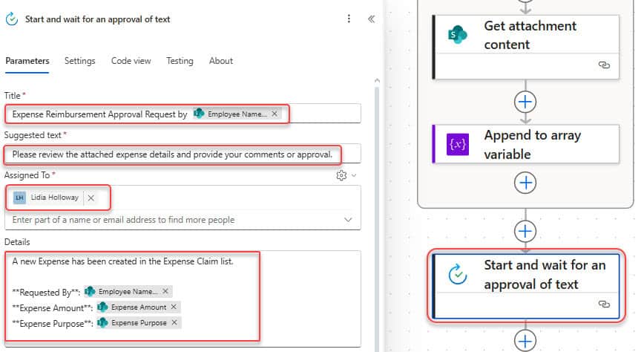The width and height of the screenshot is (644, 352).
Task: Click the Expense Amount dynamic token
Action: (x=139, y=307)
